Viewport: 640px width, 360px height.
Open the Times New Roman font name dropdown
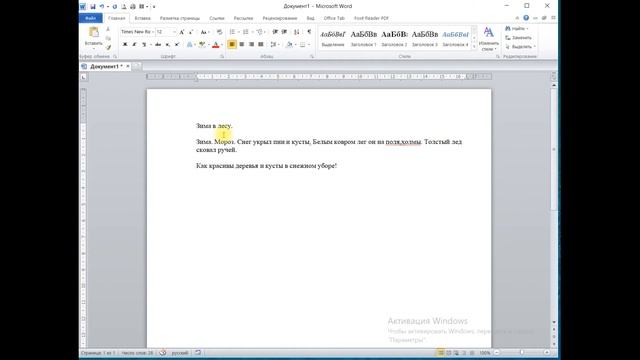pos(153,32)
